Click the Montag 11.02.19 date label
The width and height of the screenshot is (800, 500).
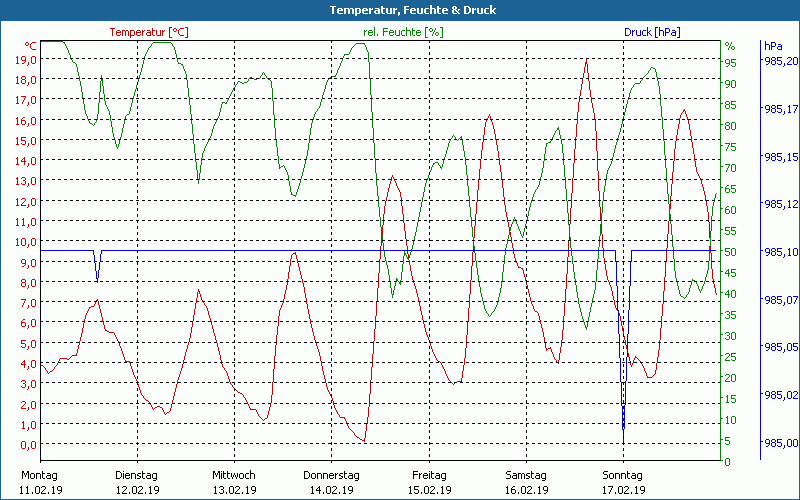tap(40, 482)
